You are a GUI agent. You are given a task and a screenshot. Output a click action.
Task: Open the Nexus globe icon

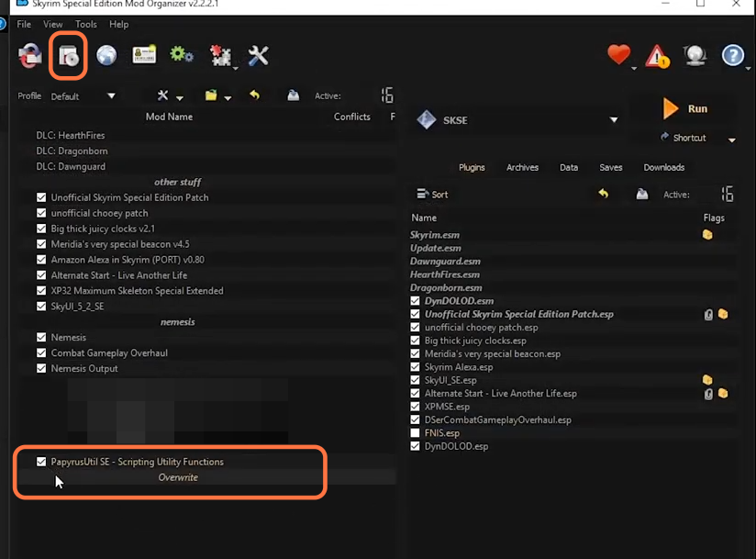coord(106,55)
